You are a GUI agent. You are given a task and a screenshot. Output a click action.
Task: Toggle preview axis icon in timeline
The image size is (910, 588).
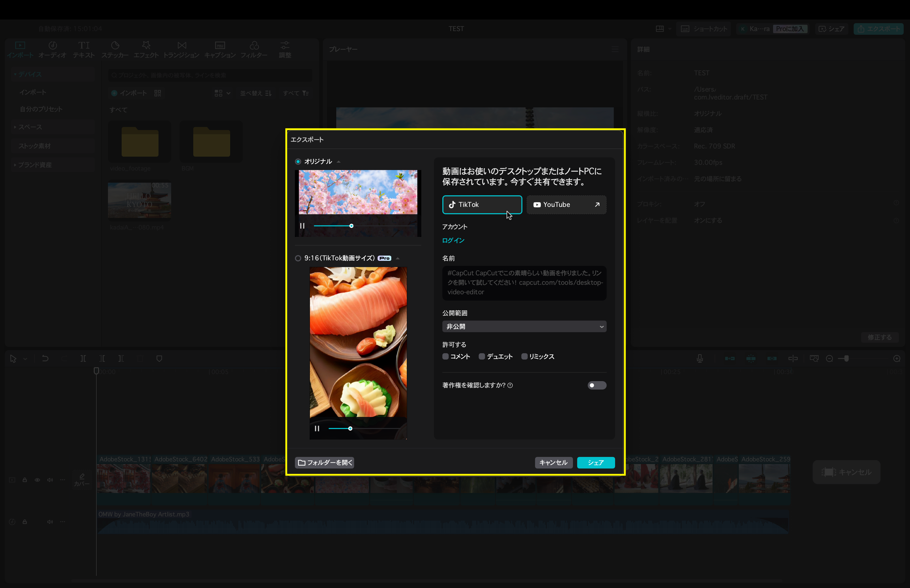793,358
